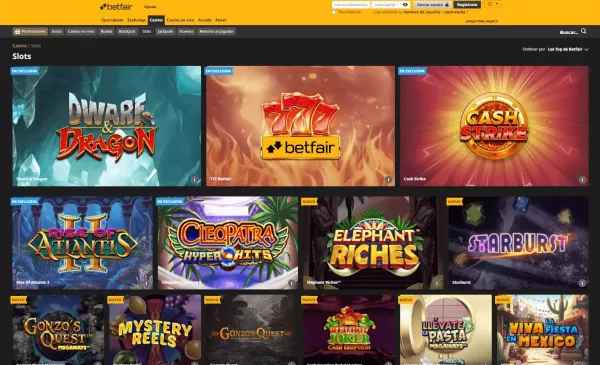This screenshot has width=600, height=365.
Task: Open Retorno al jugador category
Action: (217, 32)
